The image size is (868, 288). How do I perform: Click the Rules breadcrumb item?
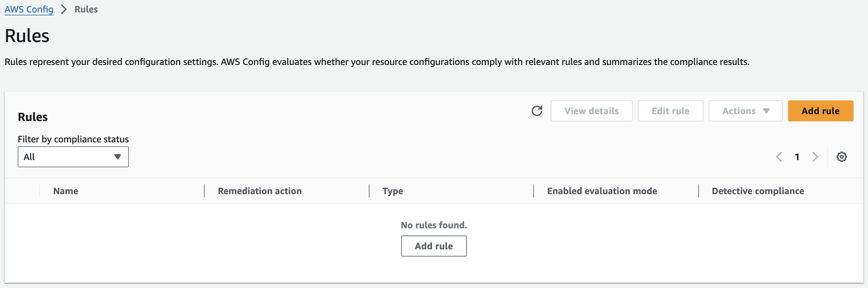tap(86, 10)
